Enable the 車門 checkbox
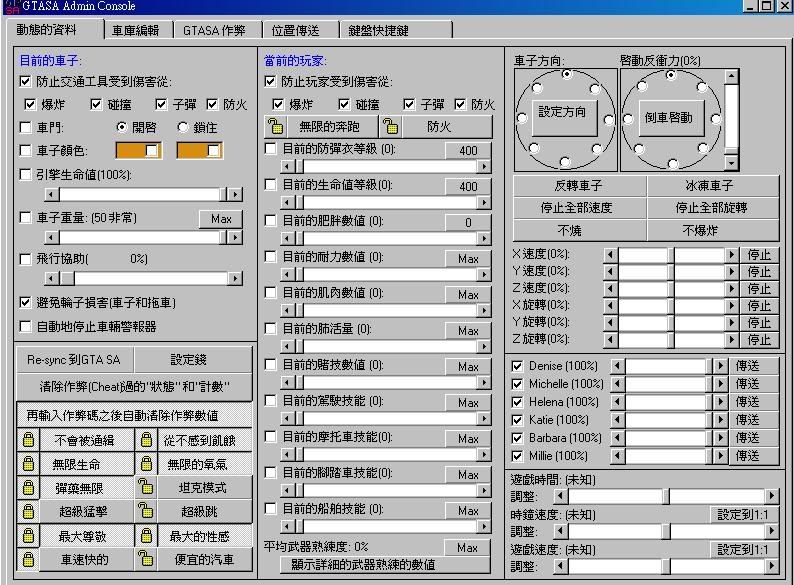The width and height of the screenshot is (794, 585). pyautogui.click(x=26, y=127)
